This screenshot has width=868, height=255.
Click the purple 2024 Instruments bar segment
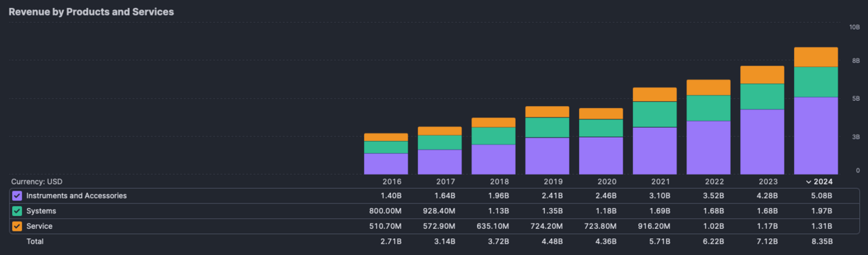(816, 136)
